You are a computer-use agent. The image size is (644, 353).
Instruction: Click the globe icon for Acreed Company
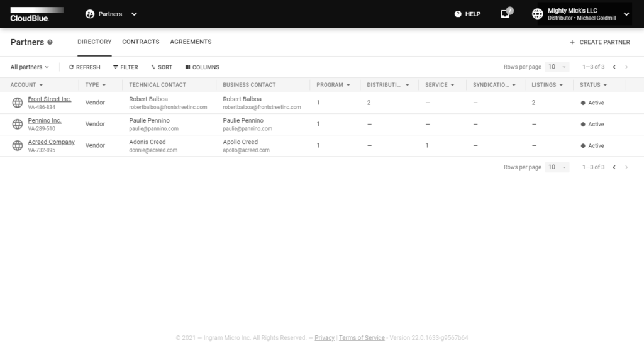tap(18, 145)
